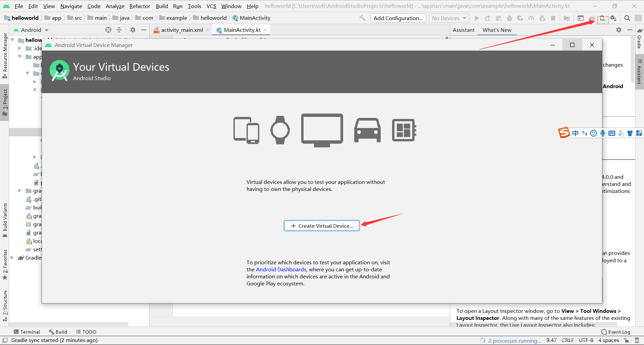The height and width of the screenshot is (345, 644).
Task: Click Sync Project with Gradle Files icon
Action: pyautogui.click(x=592, y=18)
